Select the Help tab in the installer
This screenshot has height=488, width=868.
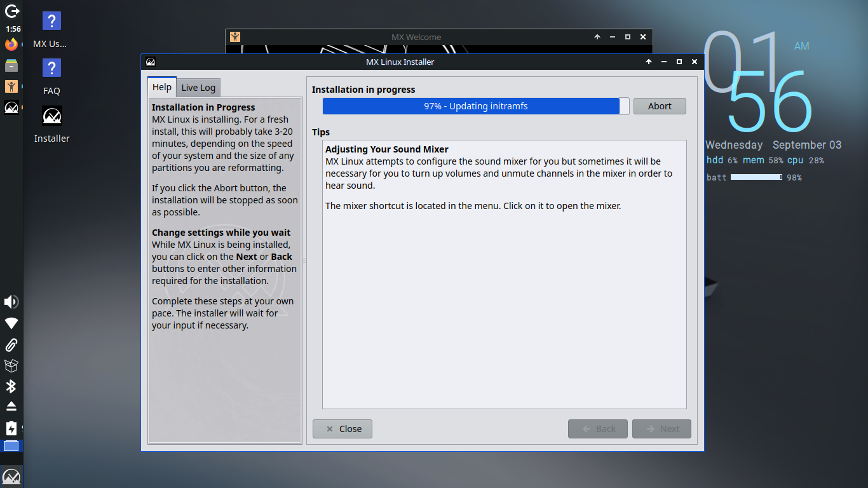(161, 87)
